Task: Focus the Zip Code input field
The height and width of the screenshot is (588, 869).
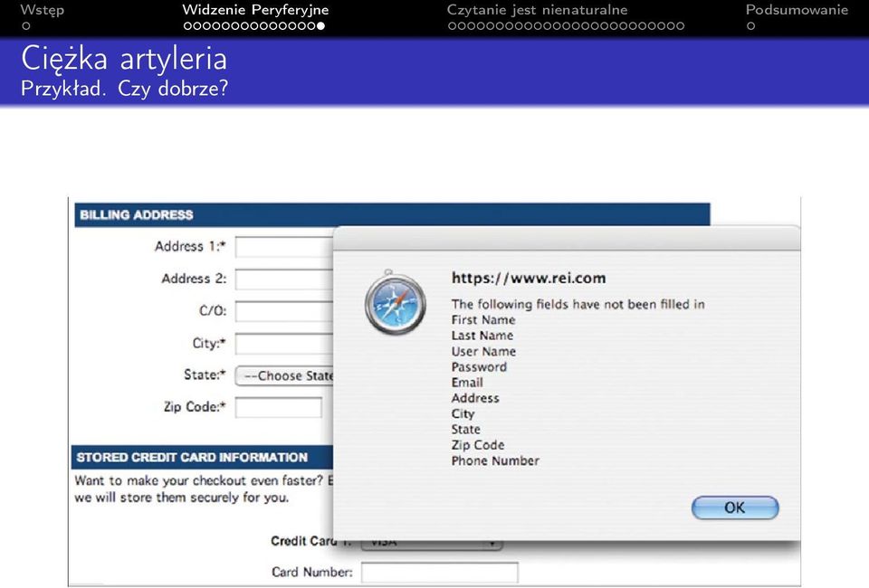Action: click(x=278, y=407)
